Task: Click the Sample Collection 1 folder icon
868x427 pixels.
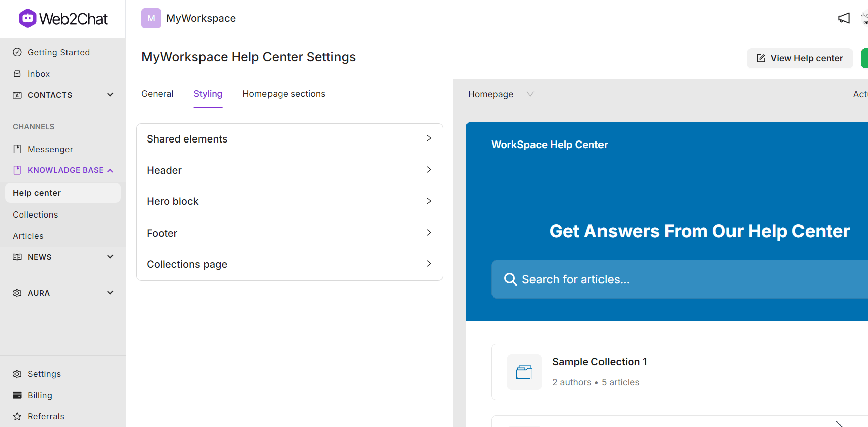Action: (x=524, y=372)
